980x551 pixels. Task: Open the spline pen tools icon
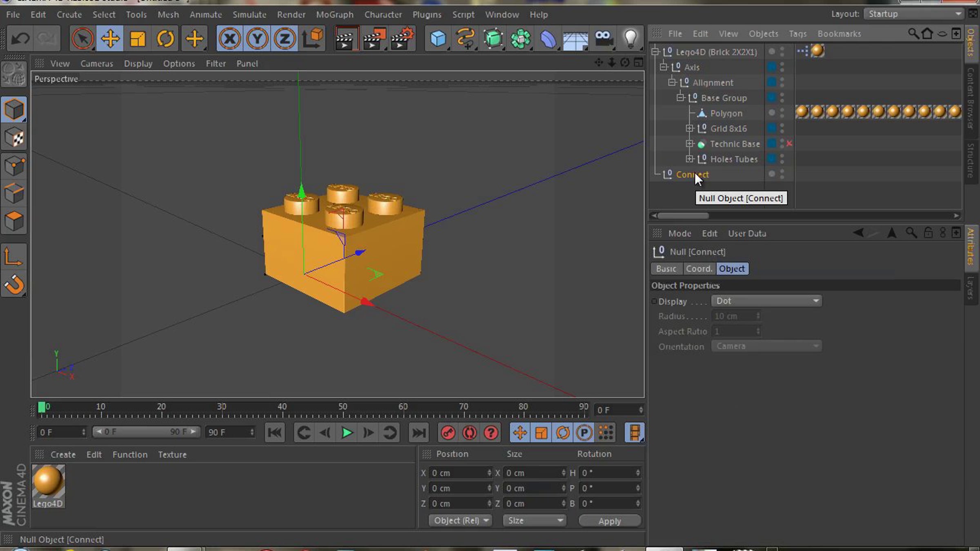coord(465,39)
